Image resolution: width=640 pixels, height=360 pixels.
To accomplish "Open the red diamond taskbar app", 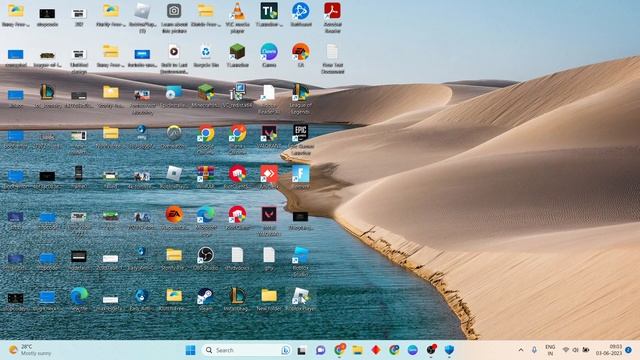I will tap(376, 350).
